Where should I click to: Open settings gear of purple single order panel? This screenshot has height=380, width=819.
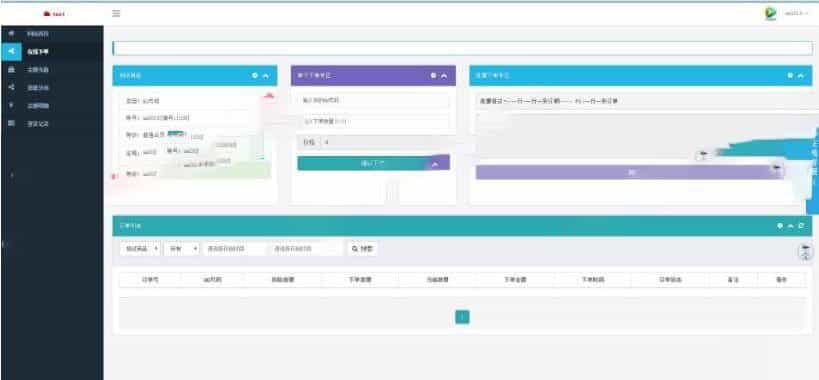434,76
